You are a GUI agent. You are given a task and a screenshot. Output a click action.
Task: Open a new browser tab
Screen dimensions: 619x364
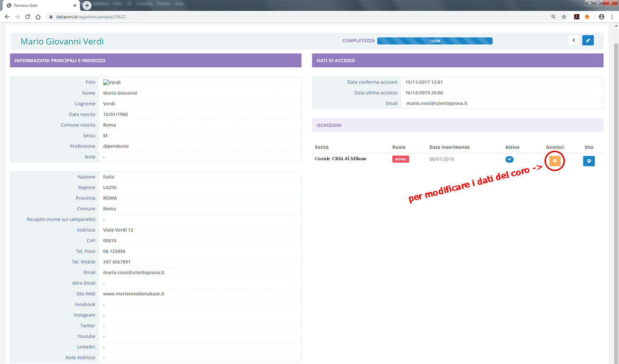coord(87,5)
